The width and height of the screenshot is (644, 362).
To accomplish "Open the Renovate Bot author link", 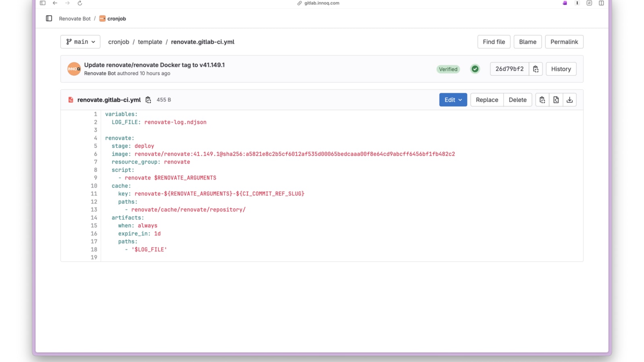I will 100,73.
